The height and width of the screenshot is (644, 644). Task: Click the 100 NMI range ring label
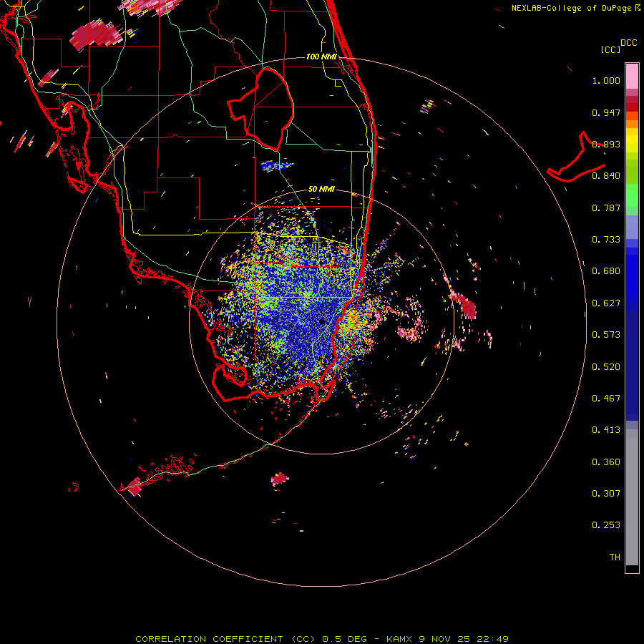(321, 57)
